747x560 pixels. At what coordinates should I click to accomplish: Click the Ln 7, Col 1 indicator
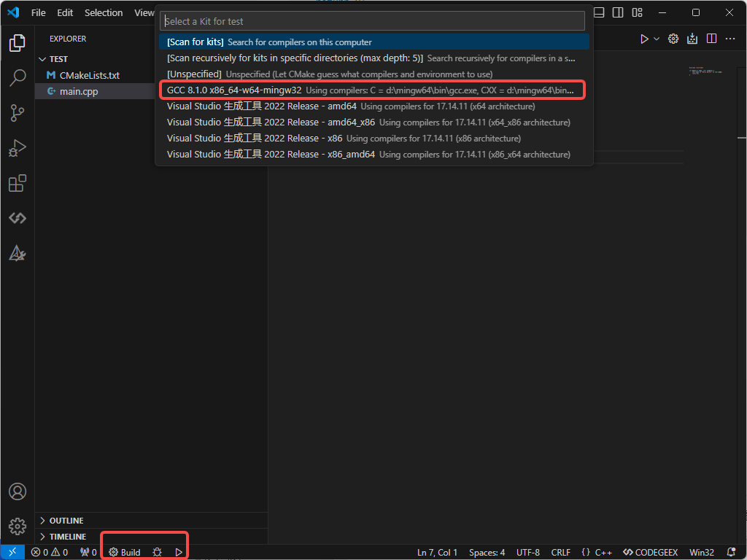pos(438,553)
